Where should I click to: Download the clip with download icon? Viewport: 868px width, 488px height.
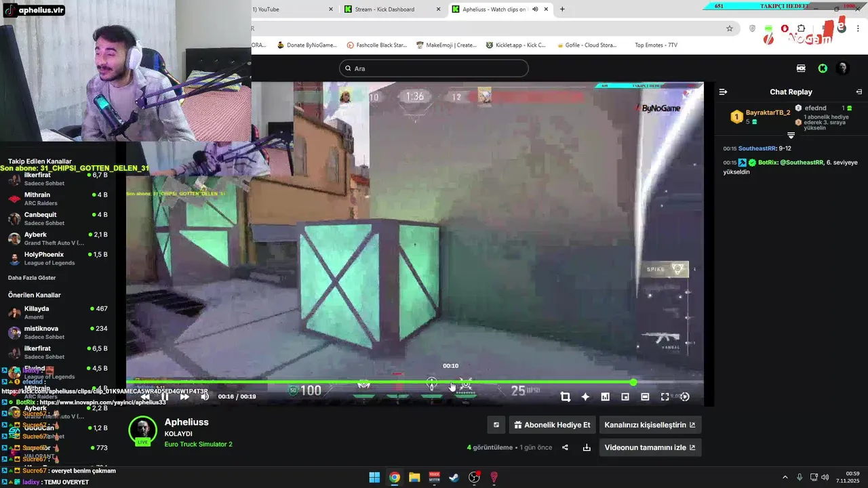pyautogui.click(x=586, y=447)
